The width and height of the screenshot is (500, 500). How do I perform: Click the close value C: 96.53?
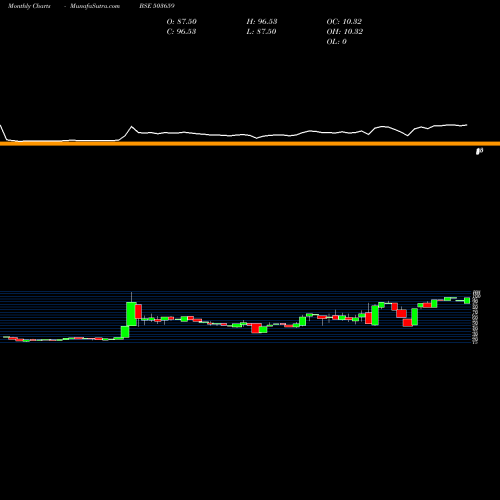coord(181,31)
